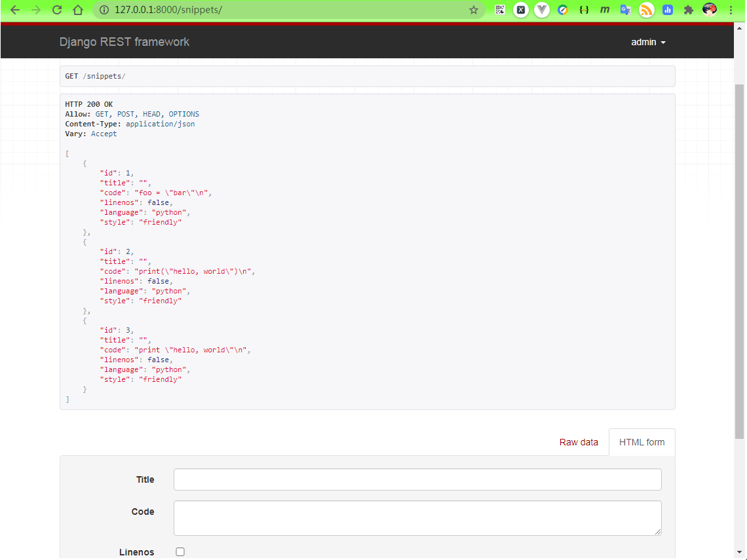Click the scrollbar up arrow
Viewport: 747px width, 560px height.
[739, 28]
